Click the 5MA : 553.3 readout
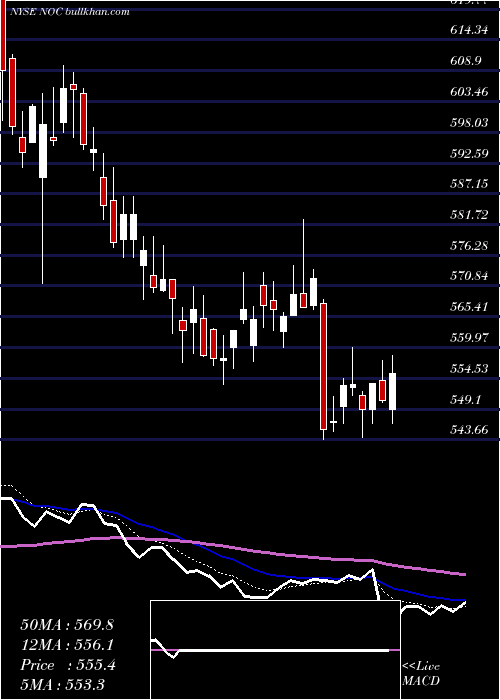This screenshot has width=500, height=700. (x=62, y=684)
